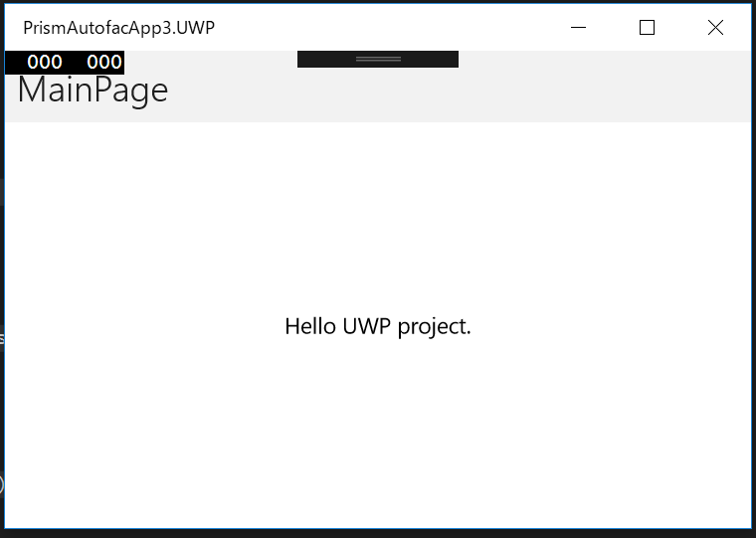Click white page area below Hello text
Screen dimensions: 756x538
[378, 428]
